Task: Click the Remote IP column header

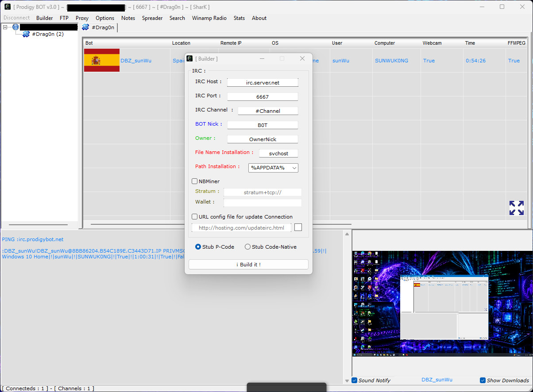Action: click(x=244, y=43)
